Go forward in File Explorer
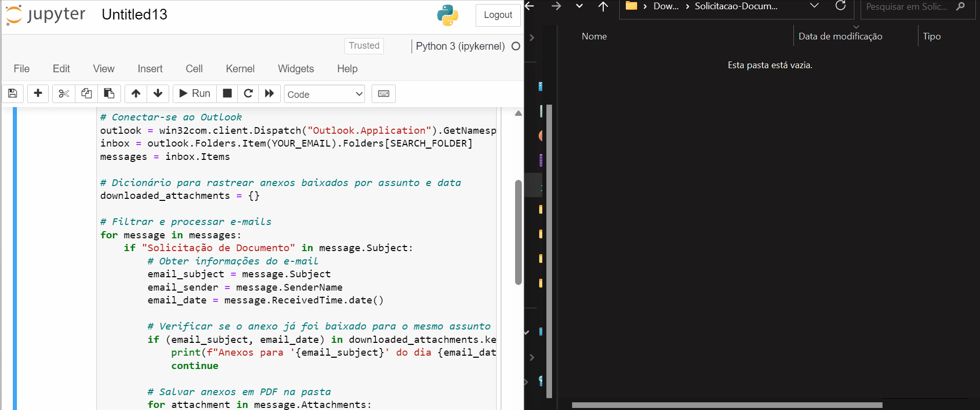 (x=556, y=6)
